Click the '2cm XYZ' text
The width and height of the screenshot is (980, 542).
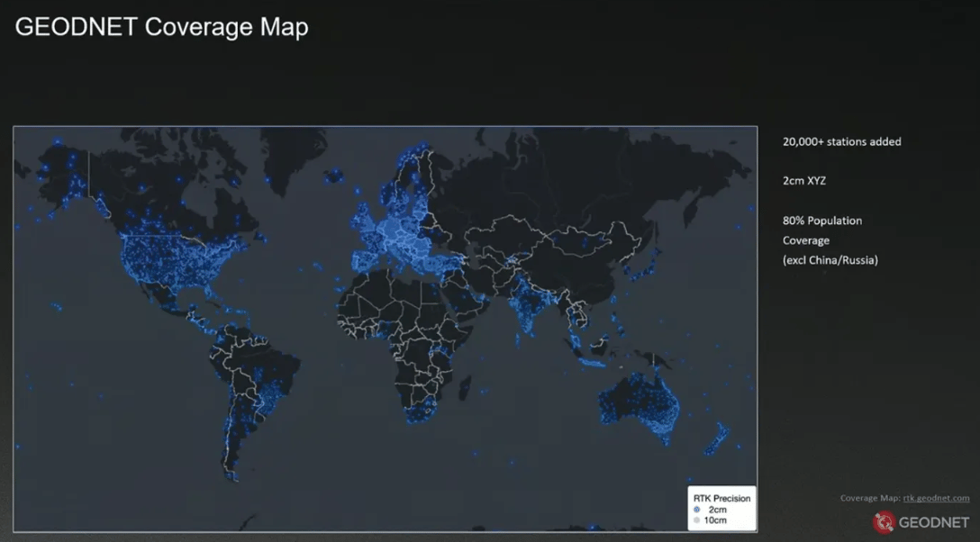pos(804,180)
